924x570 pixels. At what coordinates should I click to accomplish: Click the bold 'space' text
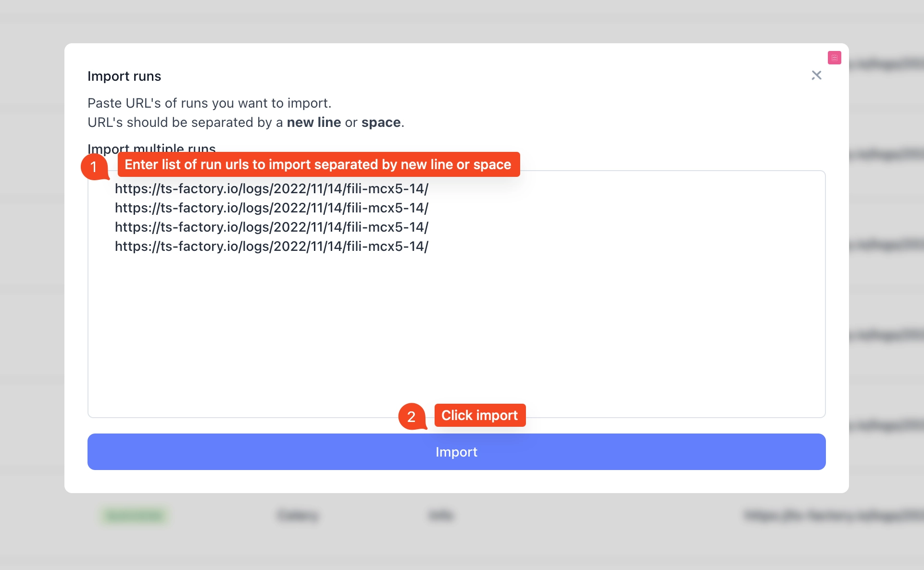[x=381, y=122]
